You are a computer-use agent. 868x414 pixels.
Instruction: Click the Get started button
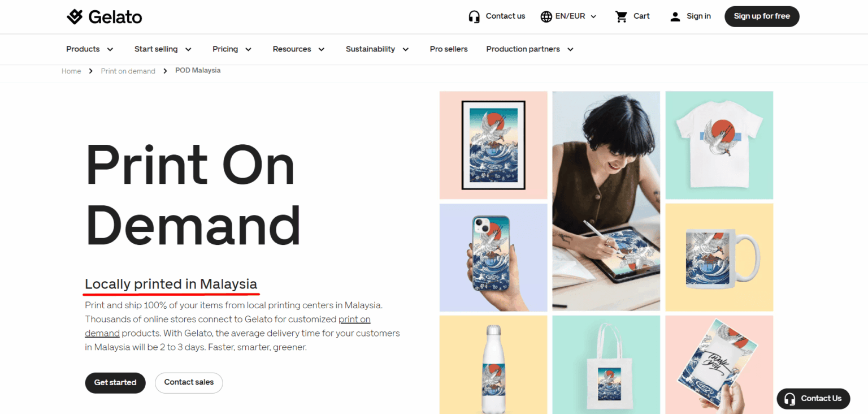coord(115,382)
